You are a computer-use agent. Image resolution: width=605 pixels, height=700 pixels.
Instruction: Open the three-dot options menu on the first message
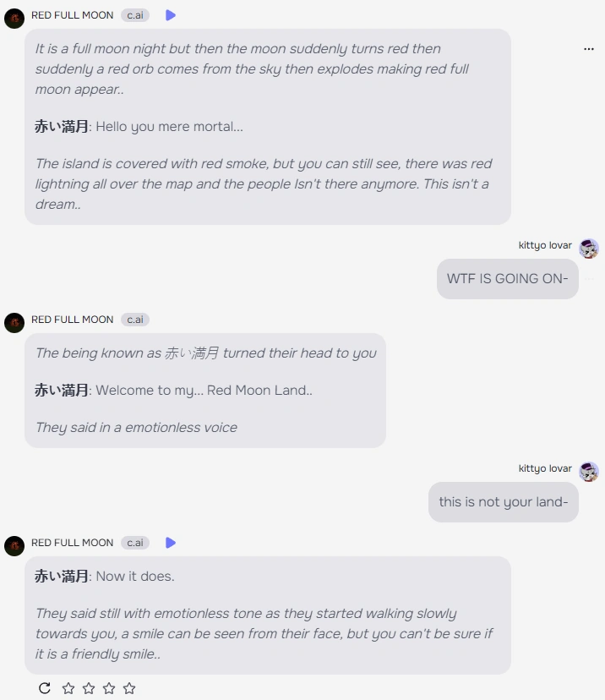589,49
